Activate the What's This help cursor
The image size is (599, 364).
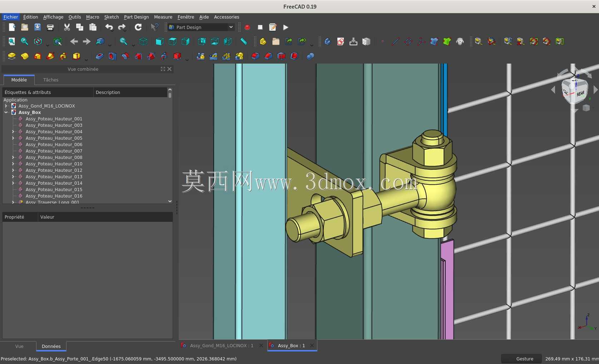[x=155, y=27]
